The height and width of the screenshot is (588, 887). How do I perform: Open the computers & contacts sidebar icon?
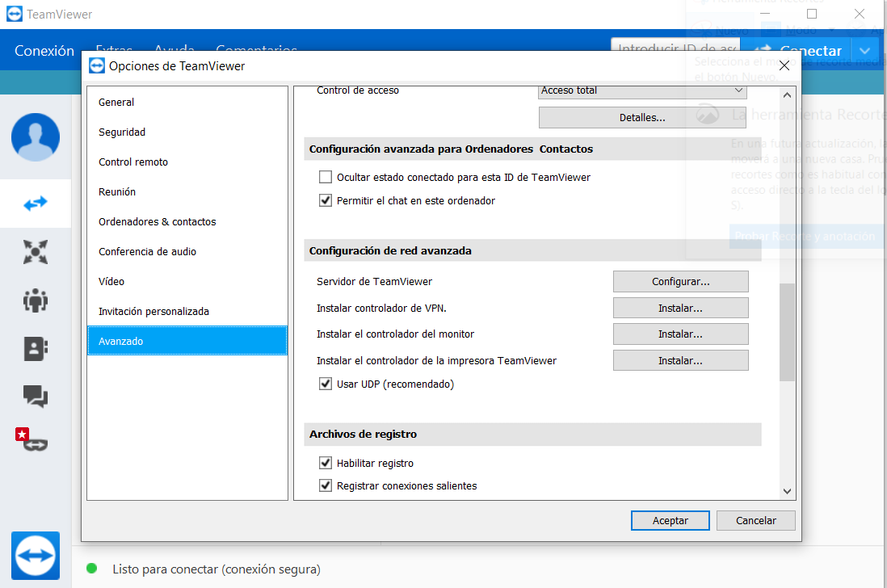(x=36, y=348)
